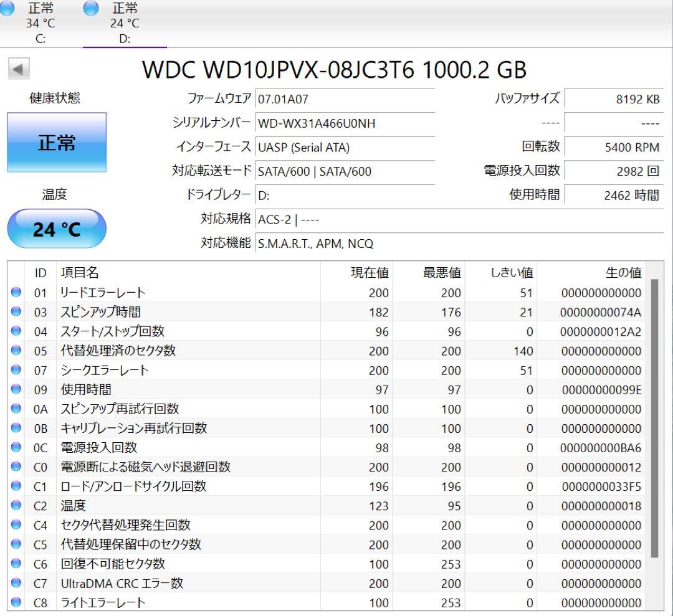Click the status icon for row 05 代替処理済のセクタ数

point(16,350)
